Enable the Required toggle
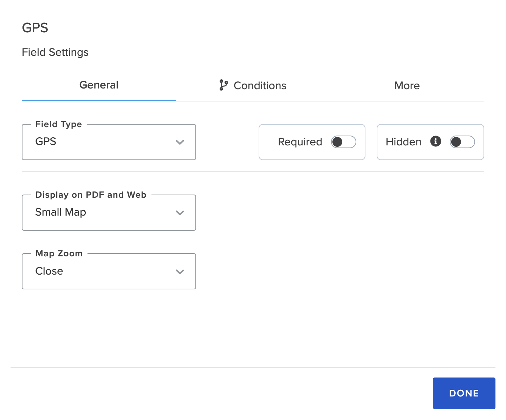Image resolution: width=506 pixels, height=420 pixels. pyautogui.click(x=344, y=142)
